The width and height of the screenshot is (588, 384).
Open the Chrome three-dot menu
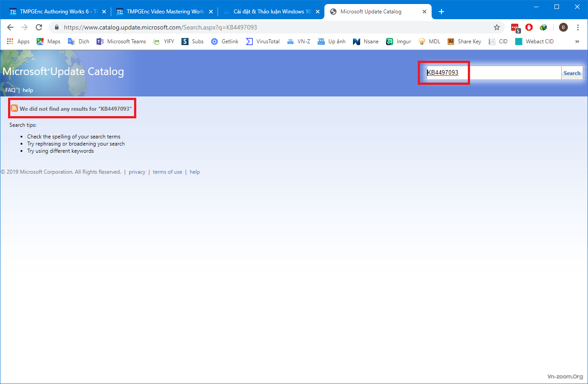tap(578, 27)
